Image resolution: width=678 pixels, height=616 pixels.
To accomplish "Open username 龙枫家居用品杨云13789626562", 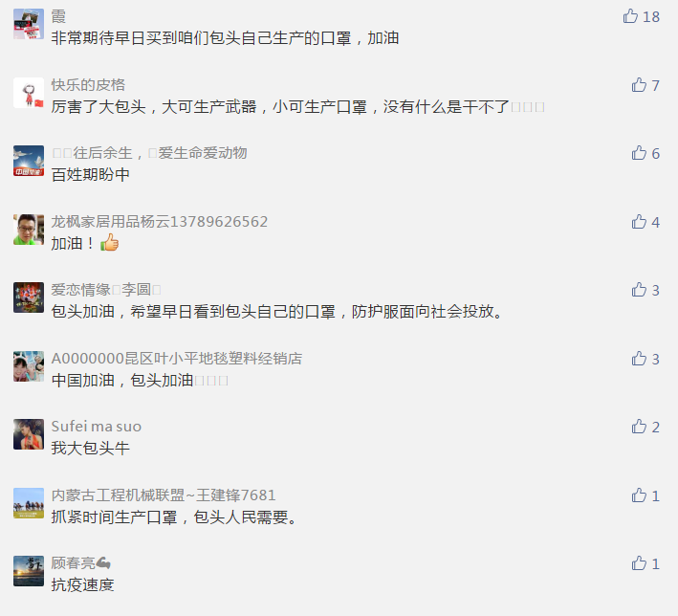I will pyautogui.click(x=159, y=222).
